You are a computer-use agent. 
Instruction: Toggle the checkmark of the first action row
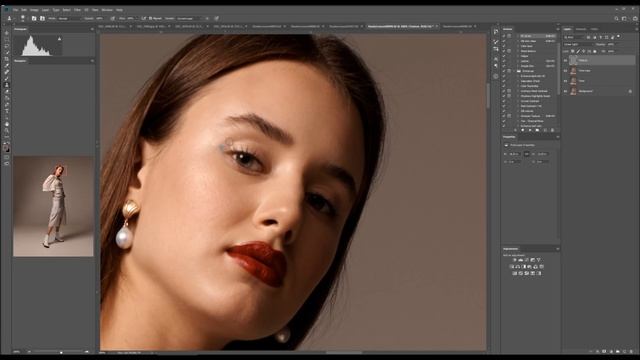(504, 36)
